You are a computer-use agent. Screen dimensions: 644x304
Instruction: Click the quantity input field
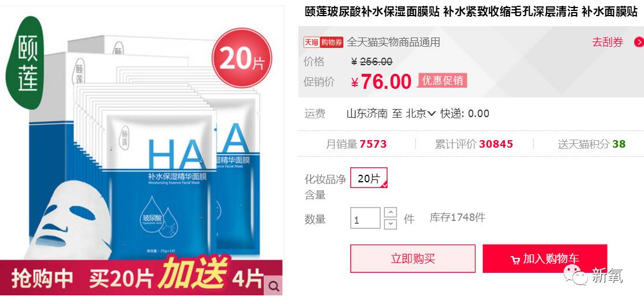[365, 218]
